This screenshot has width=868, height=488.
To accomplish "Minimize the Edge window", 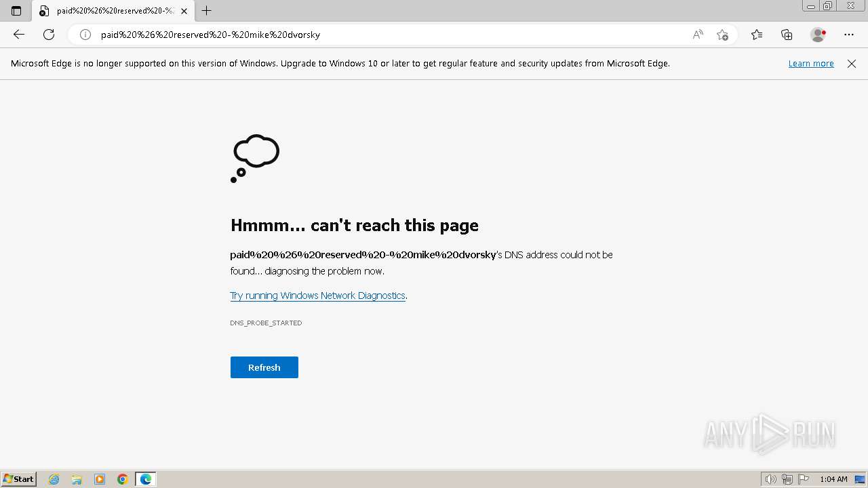I will [x=811, y=6].
